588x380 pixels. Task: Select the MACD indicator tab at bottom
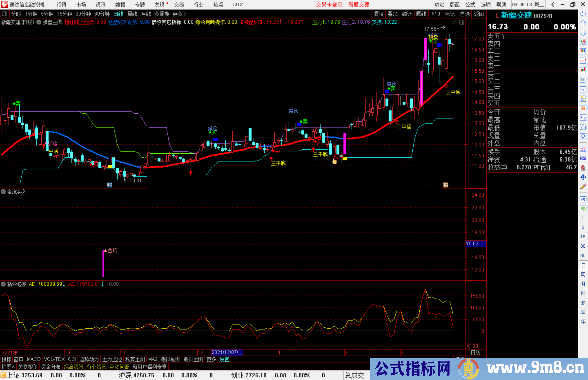pos(33,359)
